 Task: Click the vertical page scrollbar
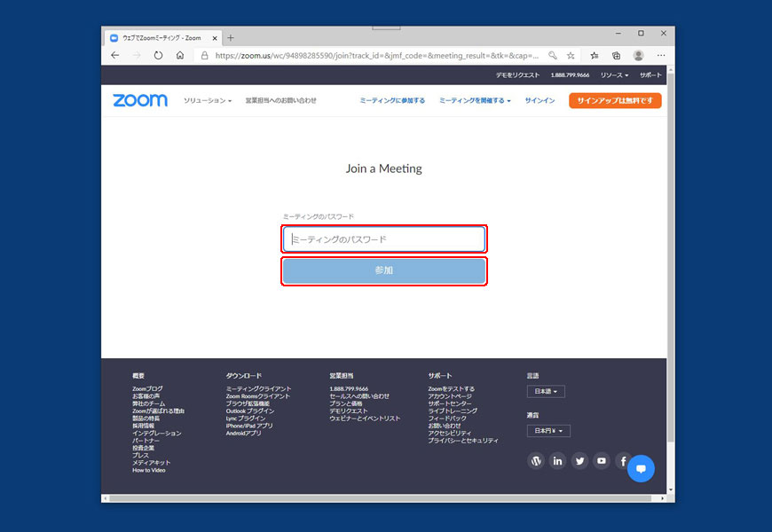tap(671, 256)
